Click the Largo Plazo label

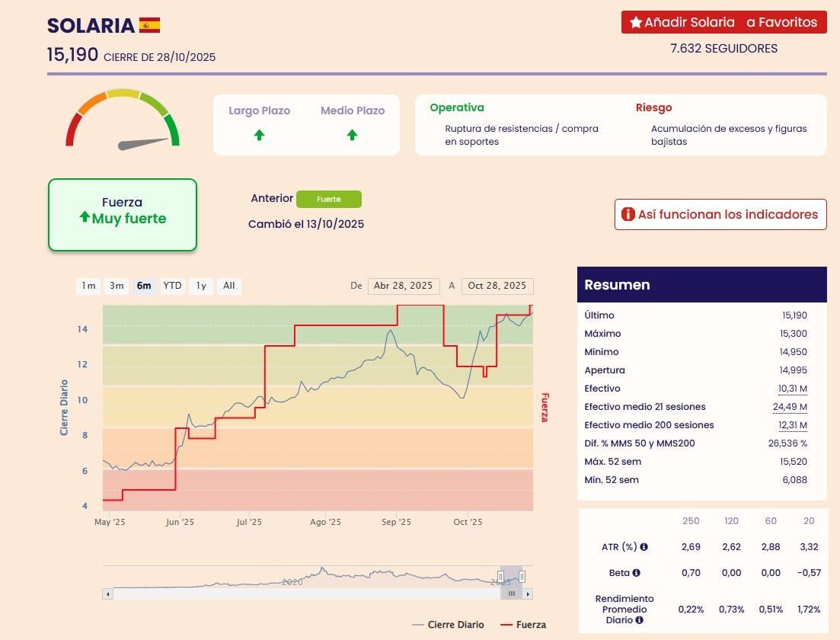pos(259,110)
